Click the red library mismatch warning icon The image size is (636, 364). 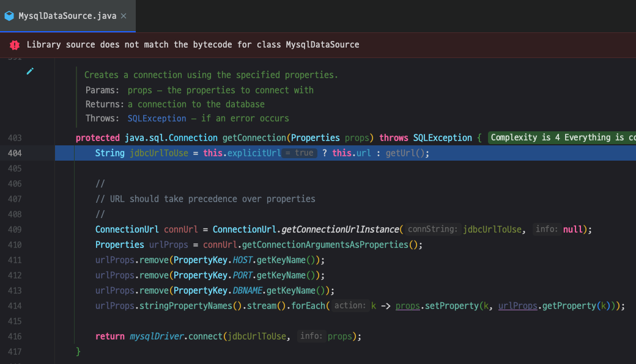coord(15,45)
